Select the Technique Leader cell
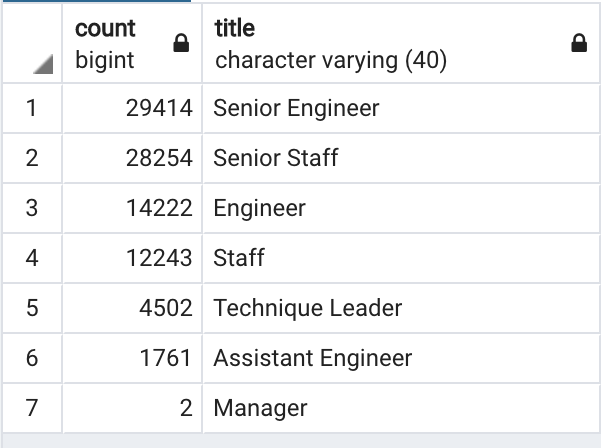601x448 pixels. tap(307, 308)
